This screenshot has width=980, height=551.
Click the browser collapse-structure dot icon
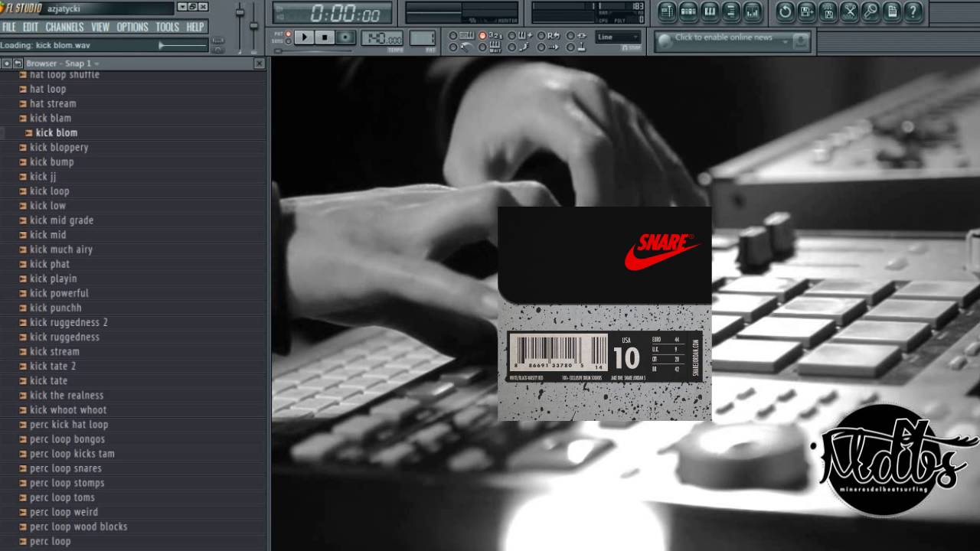tap(6, 64)
